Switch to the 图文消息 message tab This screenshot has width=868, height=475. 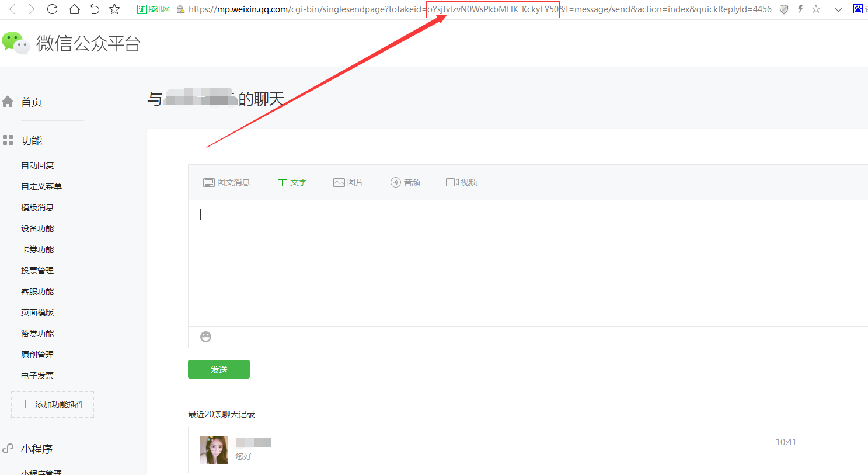(x=226, y=182)
